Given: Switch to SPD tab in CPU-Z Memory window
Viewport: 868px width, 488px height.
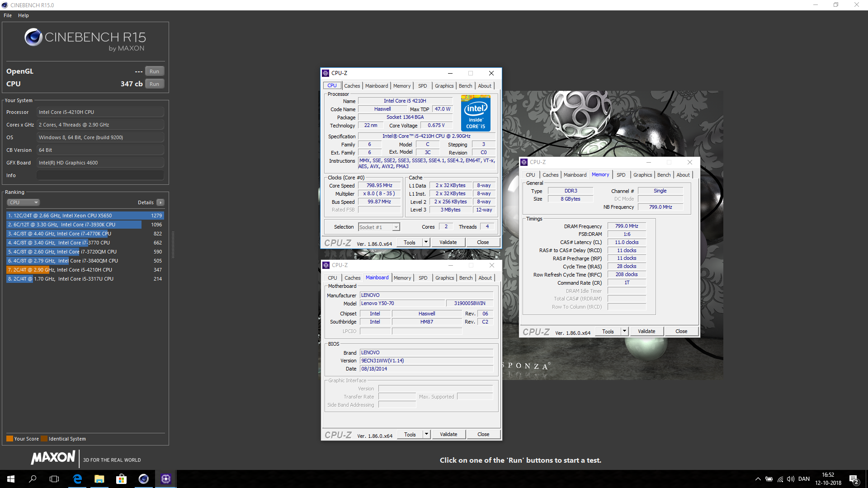Looking at the screenshot, I should 621,175.
